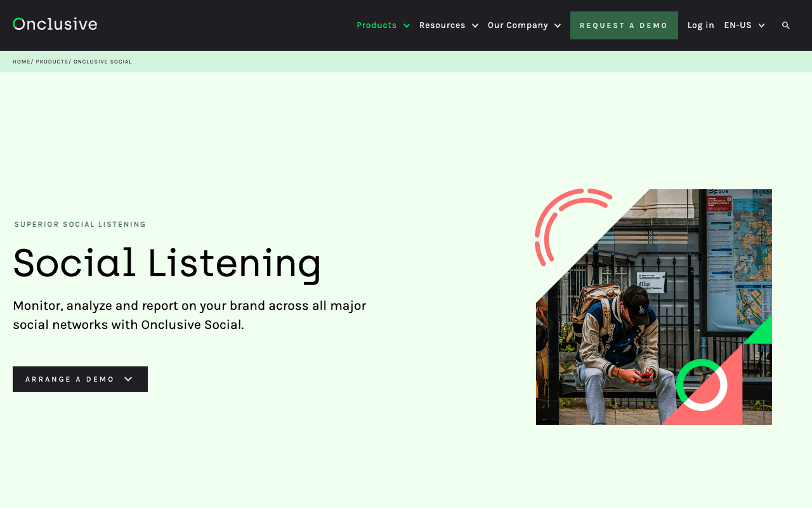Open the Resources menu
Viewport: 812px width, 508px height.
tap(442, 25)
